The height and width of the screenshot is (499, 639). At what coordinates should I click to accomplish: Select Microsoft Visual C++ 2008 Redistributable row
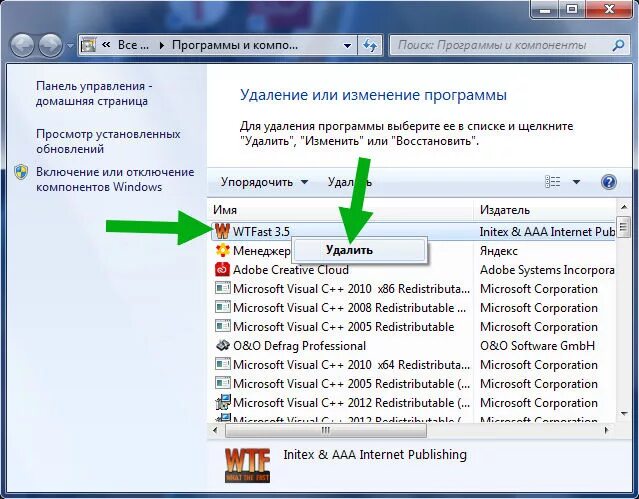413,308
